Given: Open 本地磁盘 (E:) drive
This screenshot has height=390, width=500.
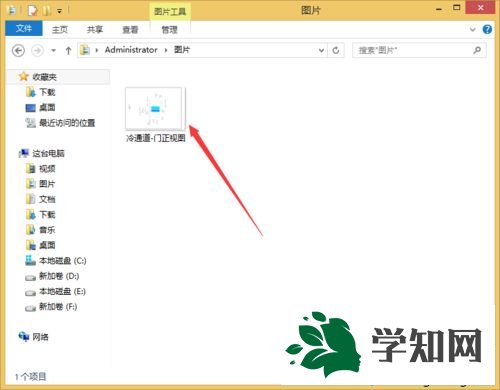Looking at the screenshot, I should point(63,291).
